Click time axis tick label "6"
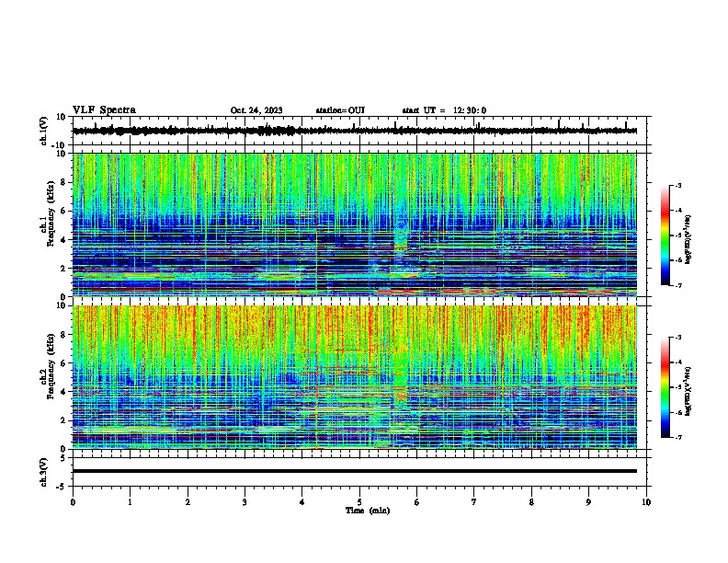Viewport: 728px width, 563px height. 417,502
